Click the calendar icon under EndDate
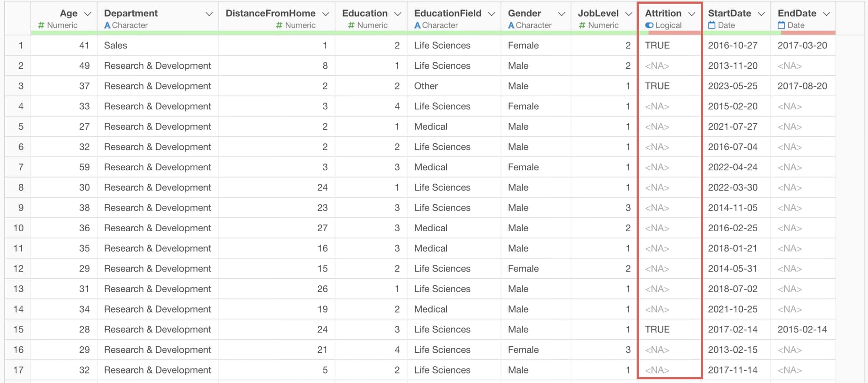868x383 pixels. (781, 26)
